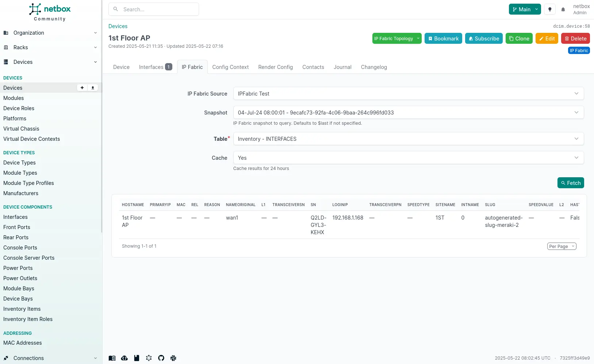This screenshot has height=364, width=594.
Task: Click the orange Edit button
Action: coord(547,39)
